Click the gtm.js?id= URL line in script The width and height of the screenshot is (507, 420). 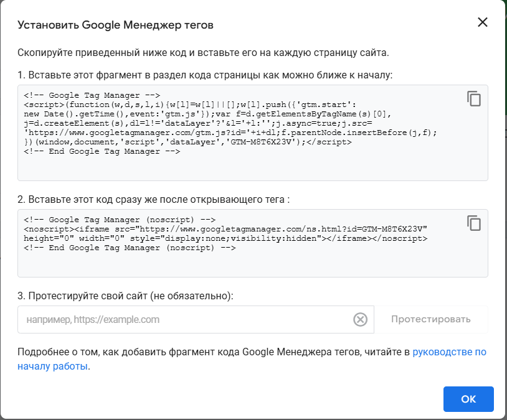click(230, 133)
